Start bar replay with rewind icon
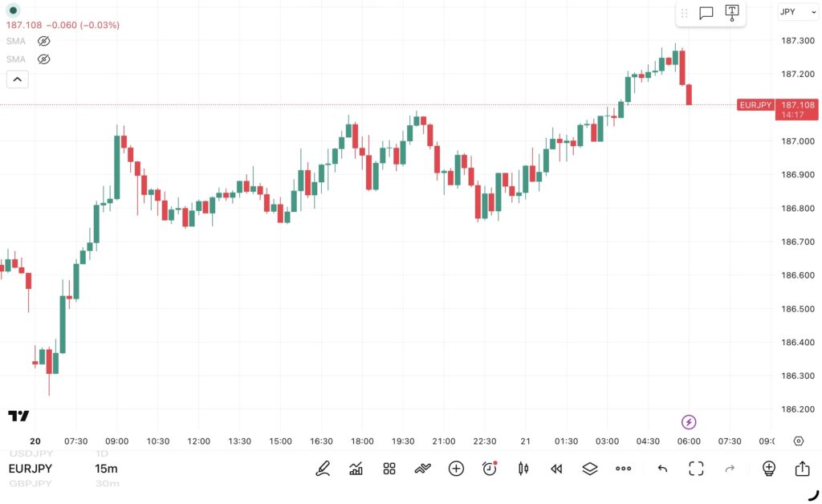 (556, 469)
